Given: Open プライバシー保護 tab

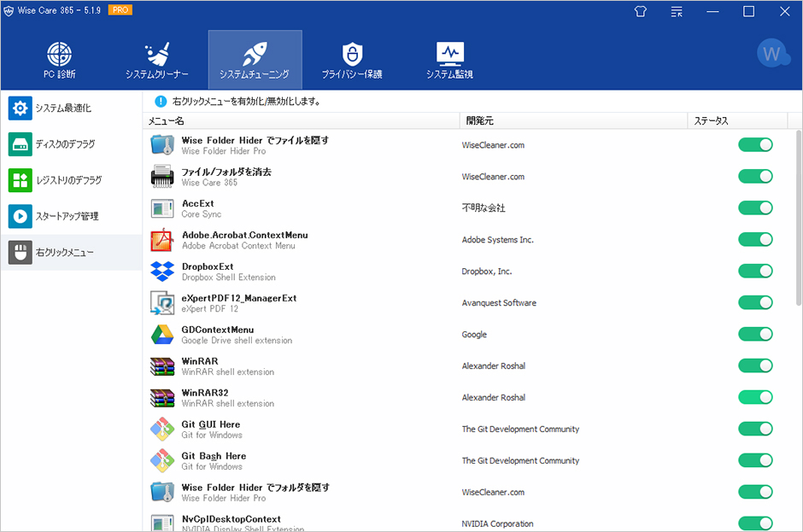Looking at the screenshot, I should pyautogui.click(x=352, y=60).
